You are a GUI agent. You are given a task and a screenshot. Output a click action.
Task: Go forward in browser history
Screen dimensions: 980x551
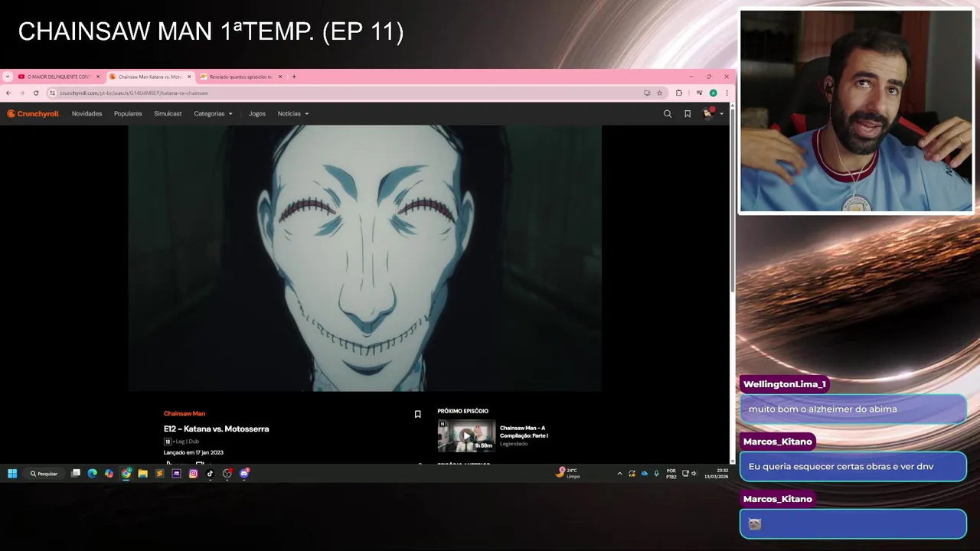click(21, 93)
